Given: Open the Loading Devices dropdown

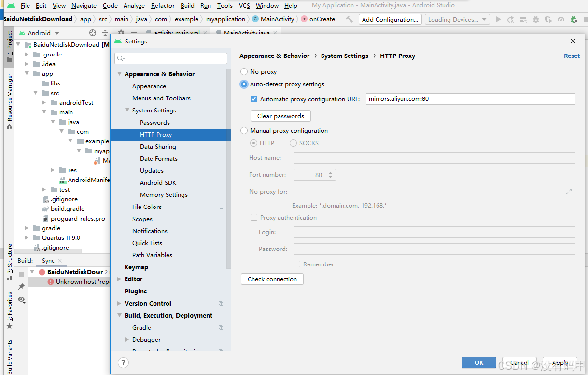Looking at the screenshot, I should click(457, 19).
